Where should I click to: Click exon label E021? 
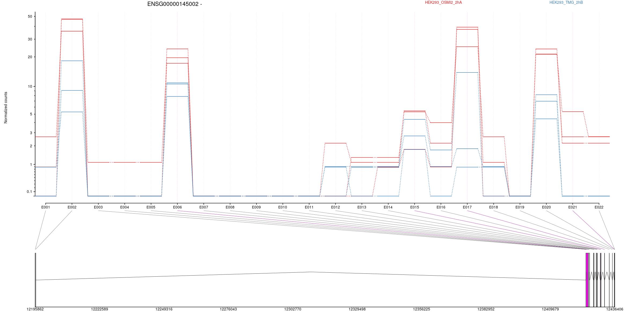[573, 207]
